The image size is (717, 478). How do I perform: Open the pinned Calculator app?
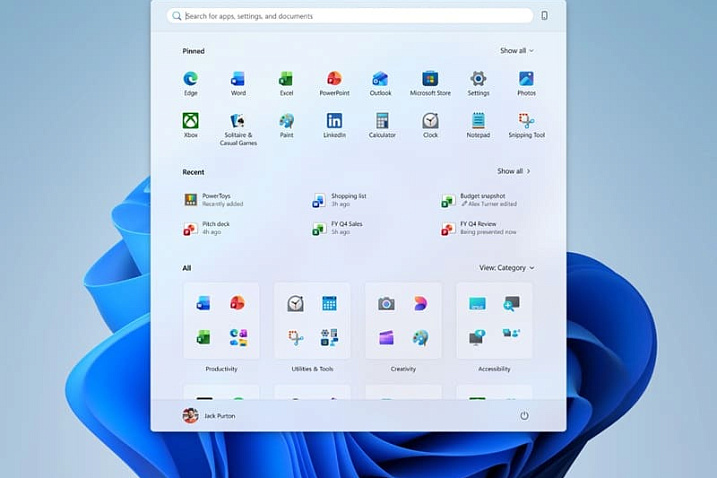click(382, 125)
